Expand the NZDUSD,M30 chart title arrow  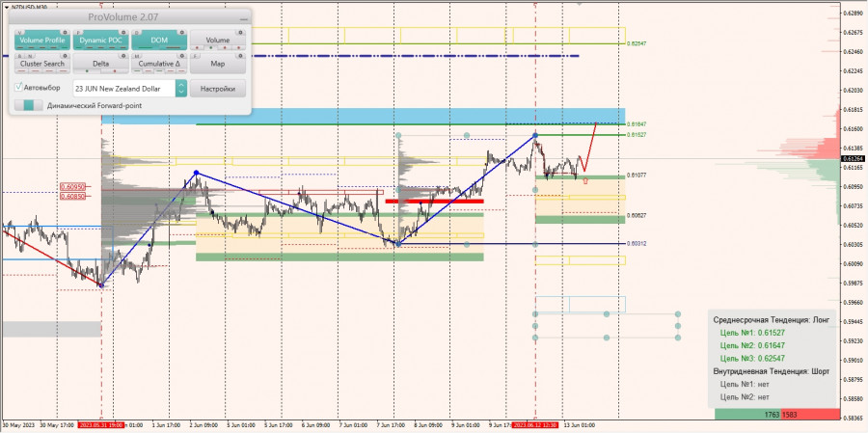(x=5, y=5)
